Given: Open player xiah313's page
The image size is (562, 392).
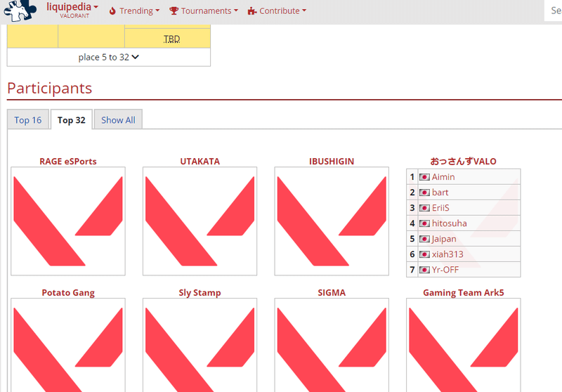Looking at the screenshot, I should coord(447,254).
